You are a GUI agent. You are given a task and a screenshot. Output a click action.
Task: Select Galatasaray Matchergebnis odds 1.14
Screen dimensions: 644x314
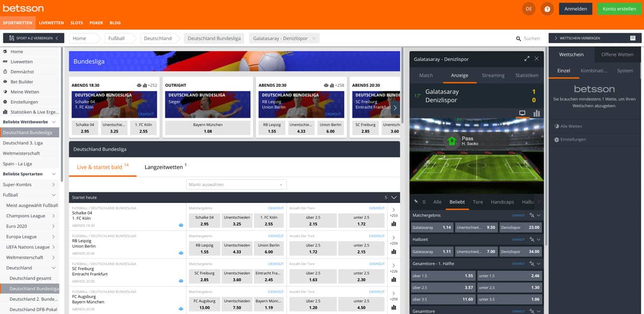(x=432, y=227)
